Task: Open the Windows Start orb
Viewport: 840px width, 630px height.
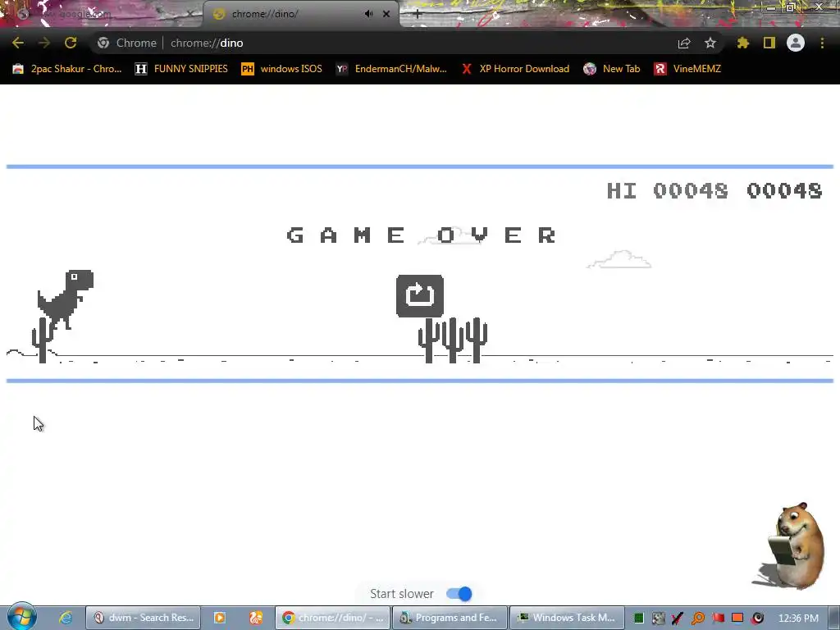Action: (21, 617)
